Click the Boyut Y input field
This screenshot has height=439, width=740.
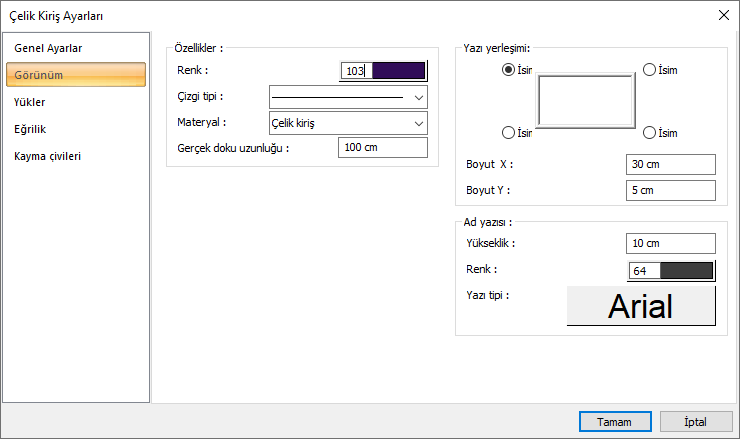[x=671, y=190]
